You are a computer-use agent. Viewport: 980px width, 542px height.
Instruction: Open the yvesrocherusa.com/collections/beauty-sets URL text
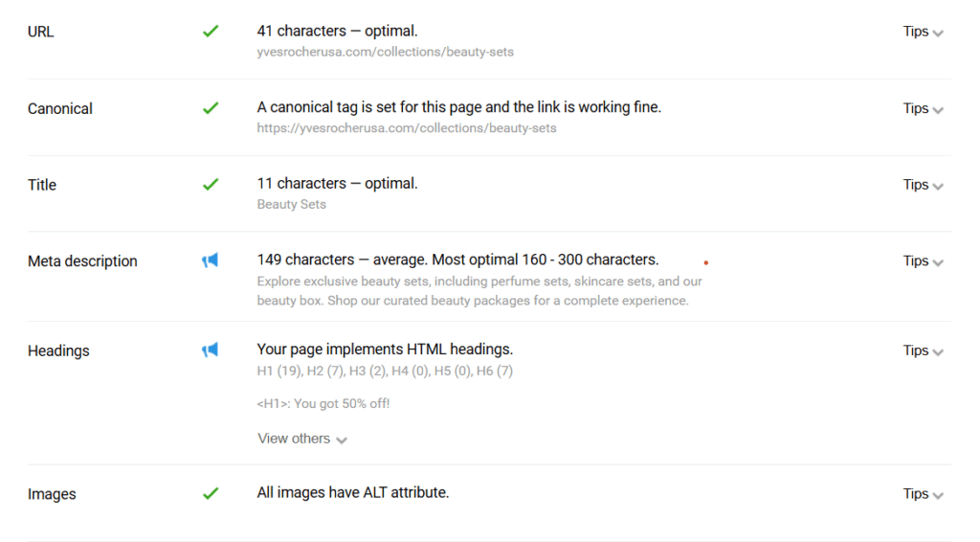(x=385, y=52)
